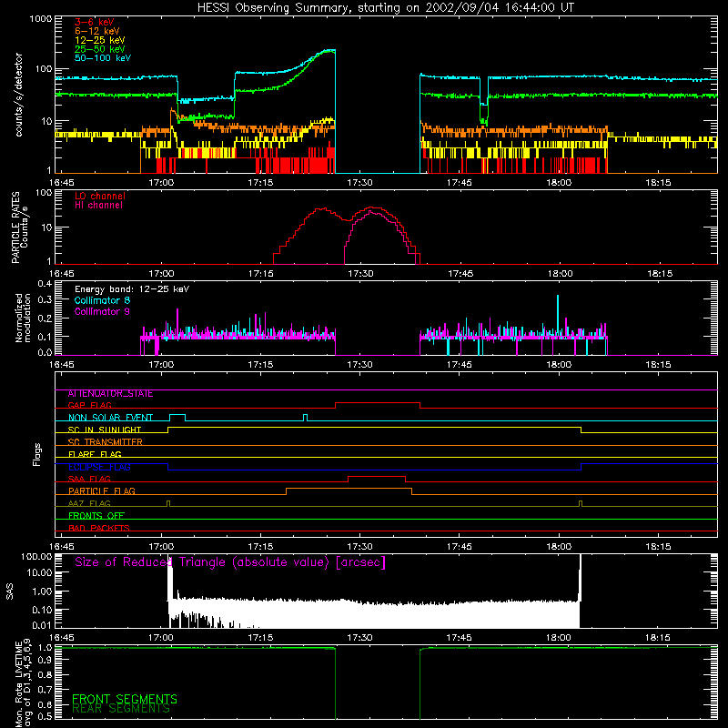Click '17:30' tick under the counts panel
The height and width of the screenshot is (728, 728).
pos(359,183)
